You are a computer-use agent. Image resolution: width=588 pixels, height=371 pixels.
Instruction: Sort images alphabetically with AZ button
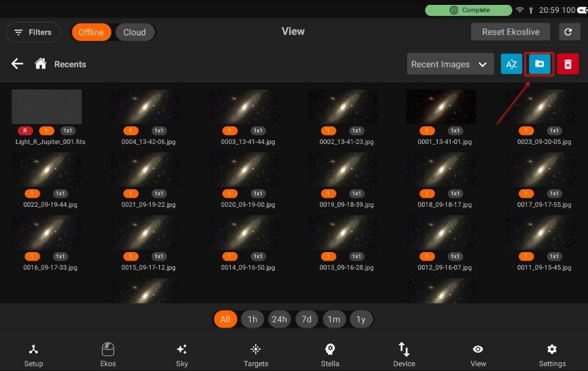pos(511,64)
